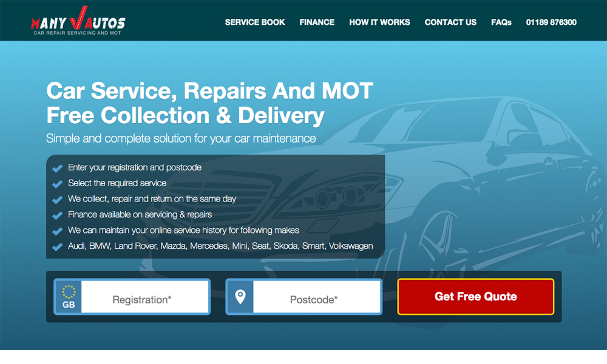Click checkmark beside online service history line
Screen dimensions: 607x364
[x=57, y=231]
